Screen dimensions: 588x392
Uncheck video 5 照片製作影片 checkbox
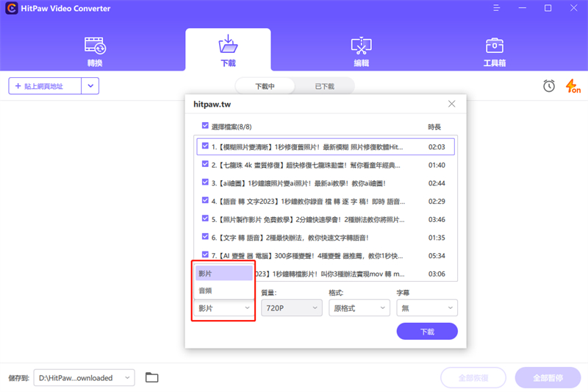[205, 218]
